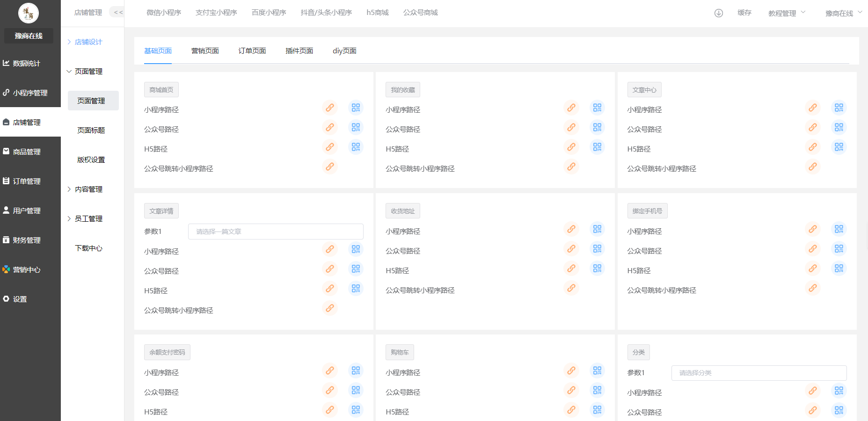
Task: Show QR code for 收货地址 H5路径
Action: (x=598, y=269)
